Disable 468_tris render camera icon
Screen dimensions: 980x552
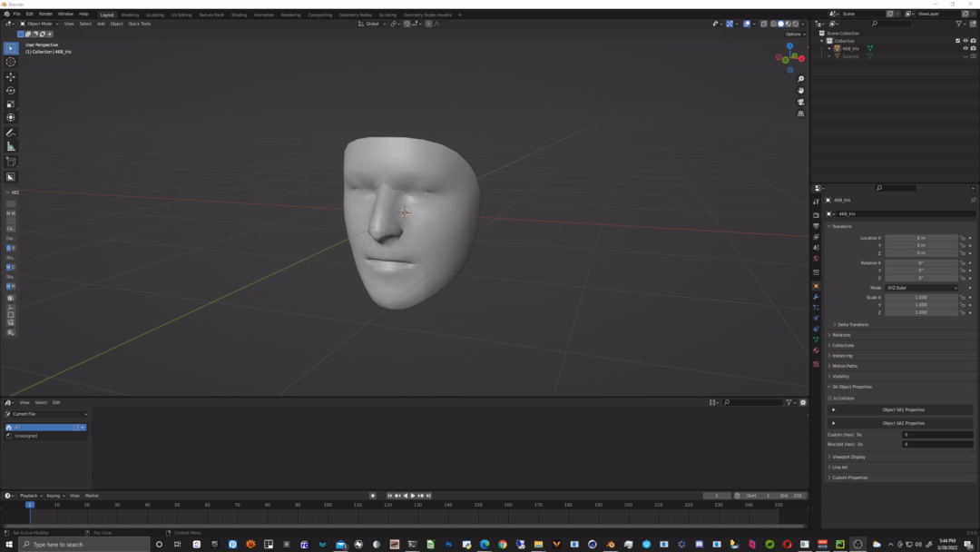[973, 48]
